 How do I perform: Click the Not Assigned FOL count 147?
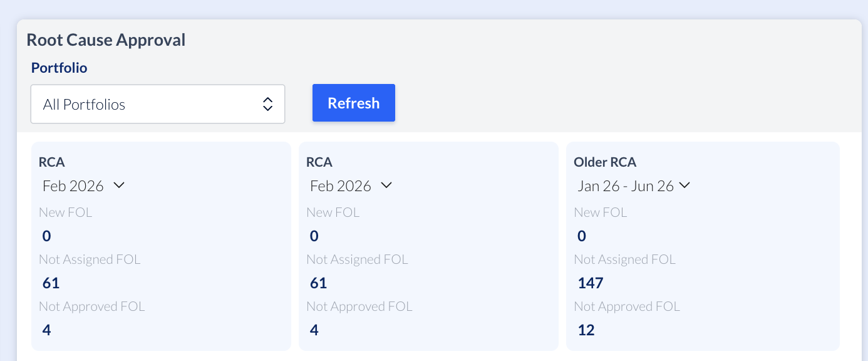591,283
